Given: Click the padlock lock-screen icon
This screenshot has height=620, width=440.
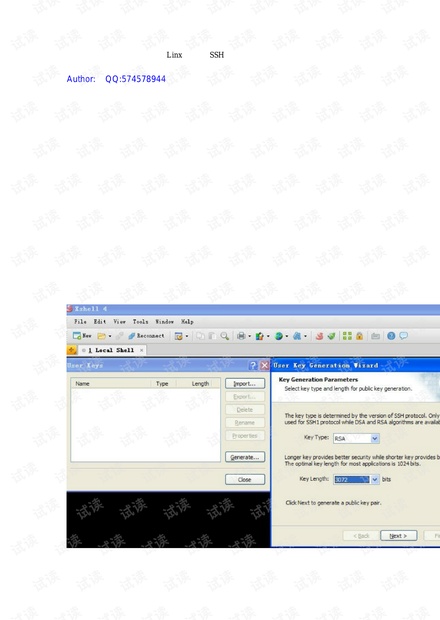Looking at the screenshot, I should pyautogui.click(x=359, y=336).
